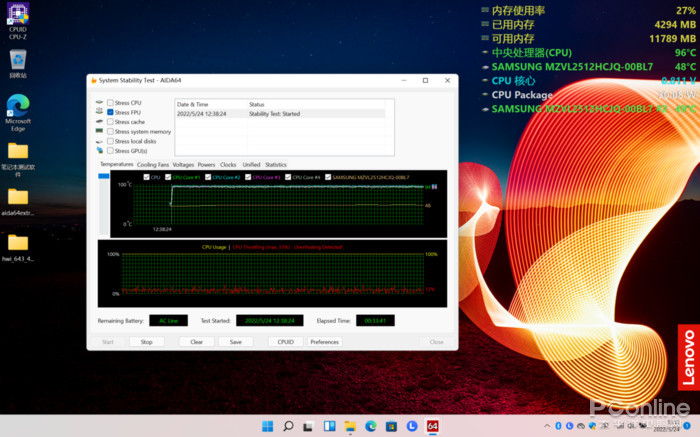Click the Test Started timestamp field
The width and height of the screenshot is (700, 437).
click(270, 320)
